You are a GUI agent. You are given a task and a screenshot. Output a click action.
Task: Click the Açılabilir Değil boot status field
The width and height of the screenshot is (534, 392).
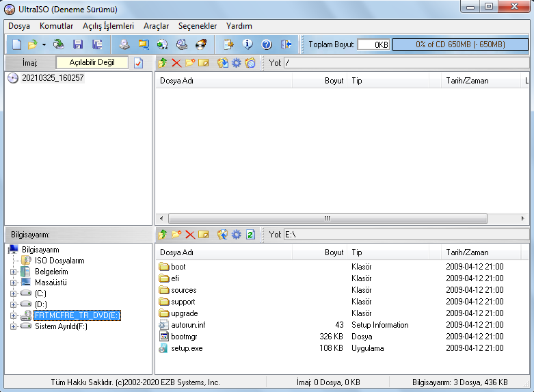coord(92,62)
